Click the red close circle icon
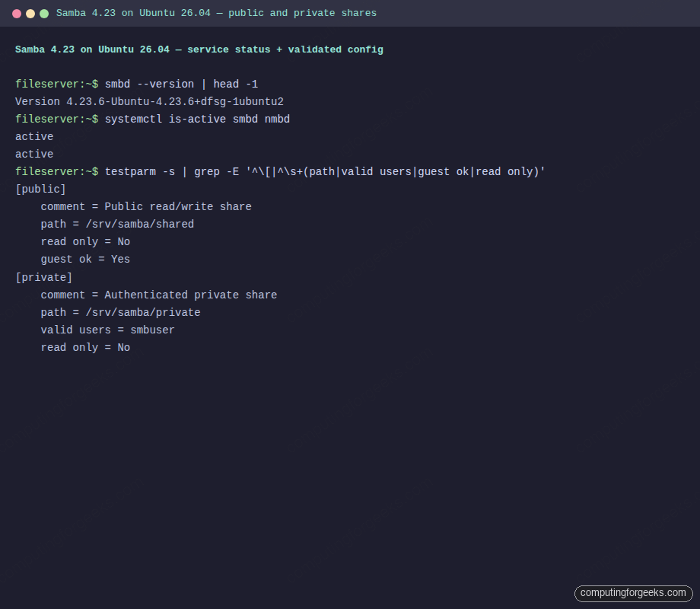The image size is (700, 609). point(17,13)
